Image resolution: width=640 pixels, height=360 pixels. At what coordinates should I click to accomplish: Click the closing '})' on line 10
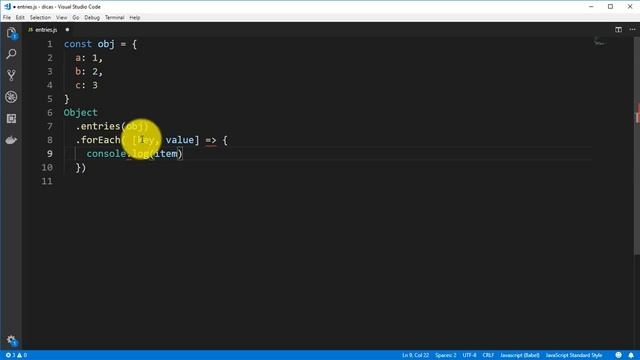[81, 167]
